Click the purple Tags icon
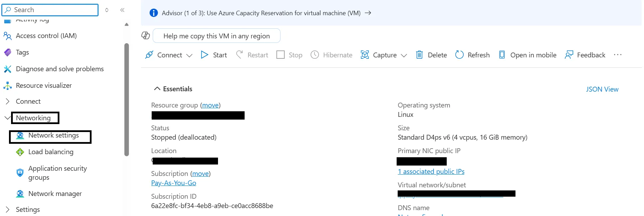 (7, 52)
